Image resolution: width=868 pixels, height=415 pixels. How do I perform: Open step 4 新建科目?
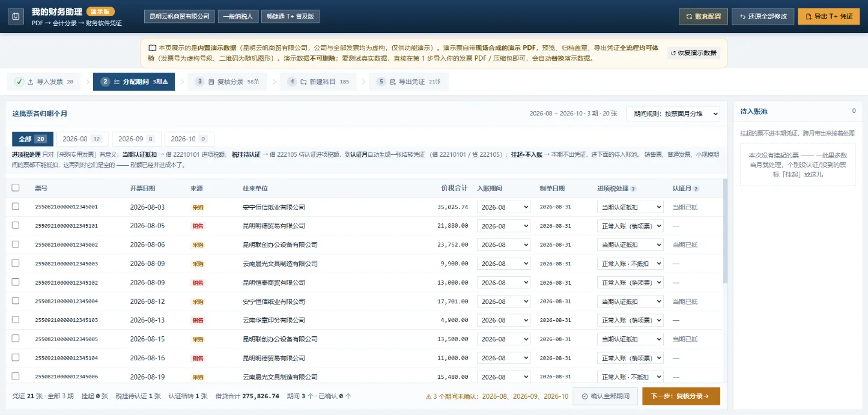pyautogui.click(x=318, y=82)
